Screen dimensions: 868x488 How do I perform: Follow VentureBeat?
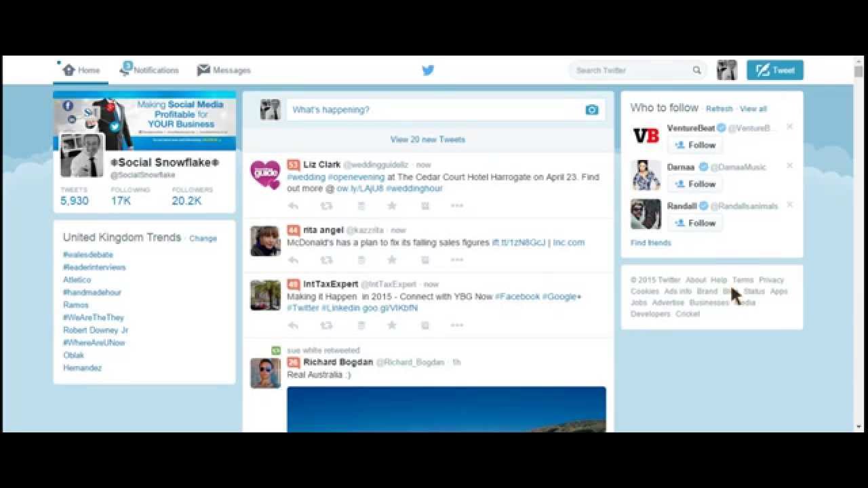click(695, 145)
